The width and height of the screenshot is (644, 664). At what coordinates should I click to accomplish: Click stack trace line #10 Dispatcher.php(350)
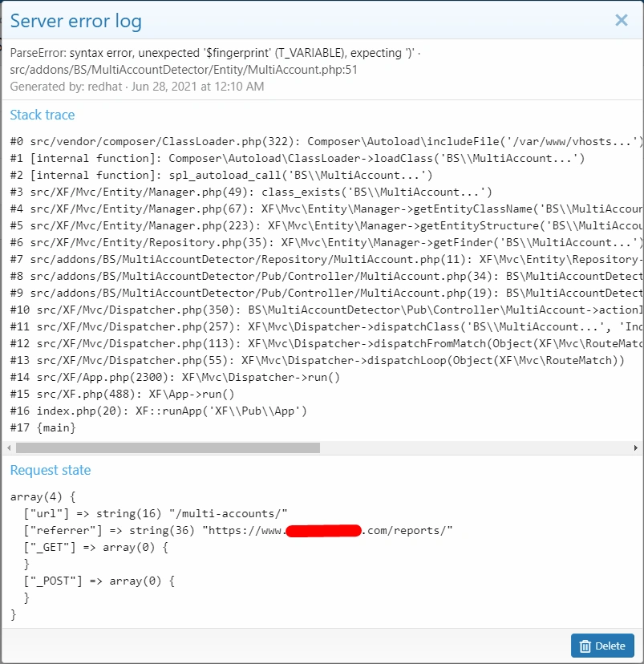(321, 310)
